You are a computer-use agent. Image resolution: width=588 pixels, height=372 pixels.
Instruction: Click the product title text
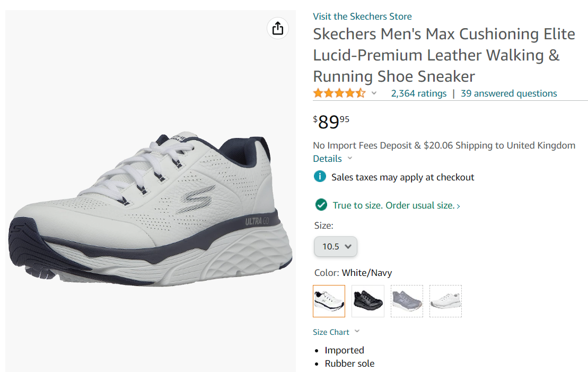[444, 55]
